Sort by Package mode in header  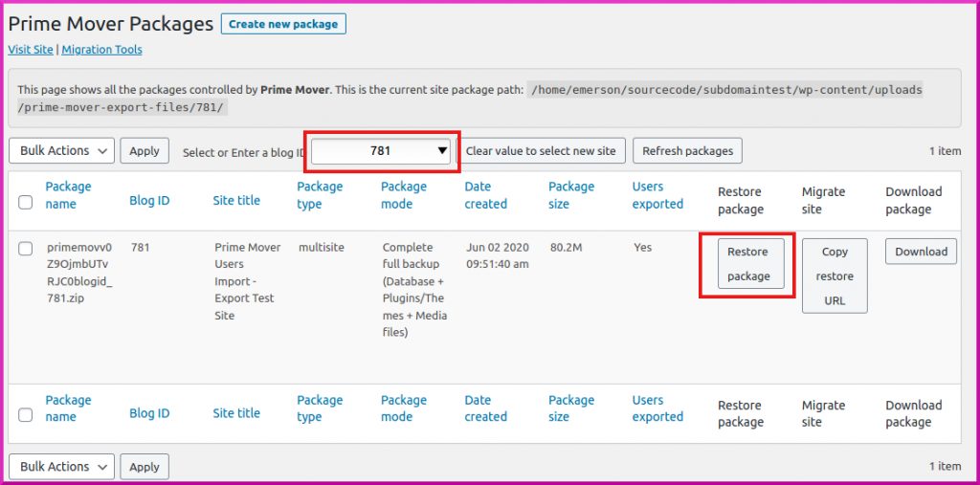(404, 195)
